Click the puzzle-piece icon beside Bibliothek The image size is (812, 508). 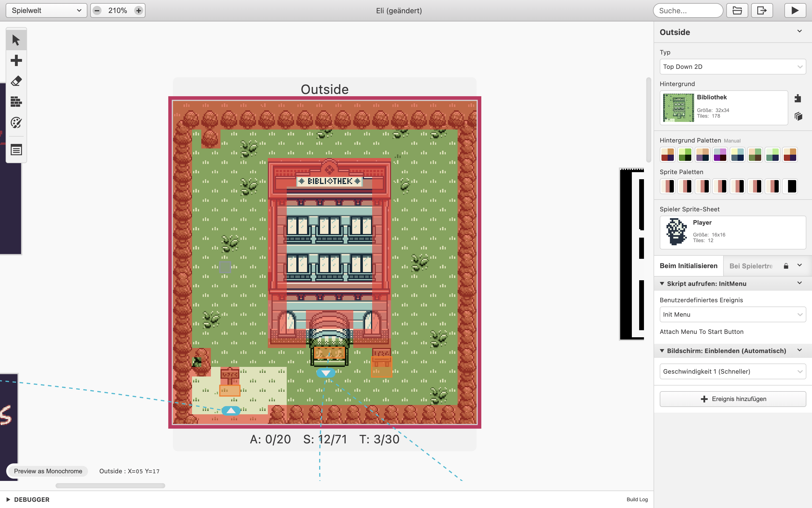tap(798, 98)
